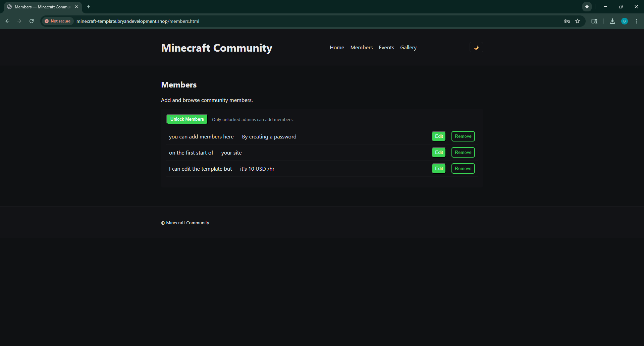Open the tab search screen icon
This screenshot has height=346, width=644.
[x=594, y=21]
